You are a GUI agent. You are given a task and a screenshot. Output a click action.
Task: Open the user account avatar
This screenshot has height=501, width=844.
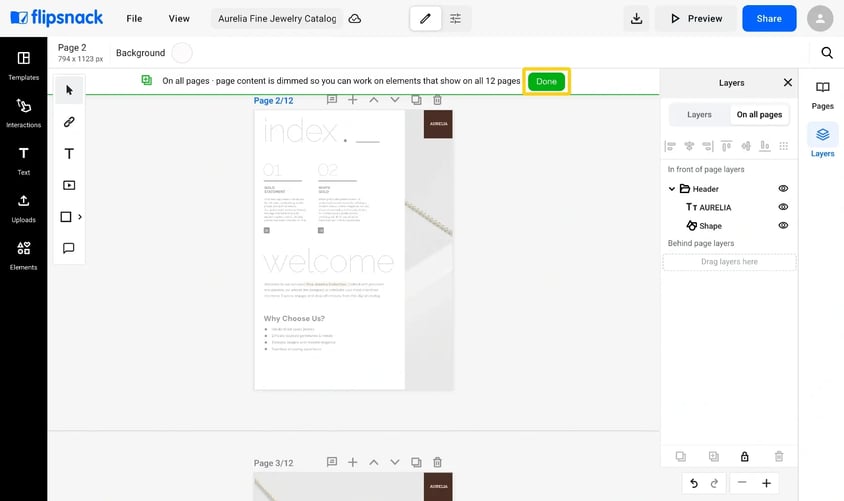[x=820, y=19]
